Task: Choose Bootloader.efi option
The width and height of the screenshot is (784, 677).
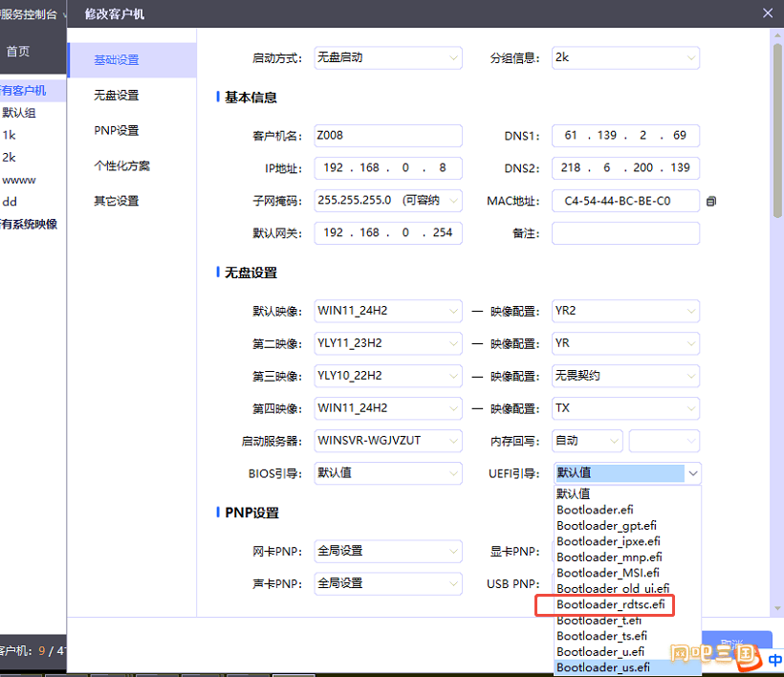Action: [x=627, y=510]
